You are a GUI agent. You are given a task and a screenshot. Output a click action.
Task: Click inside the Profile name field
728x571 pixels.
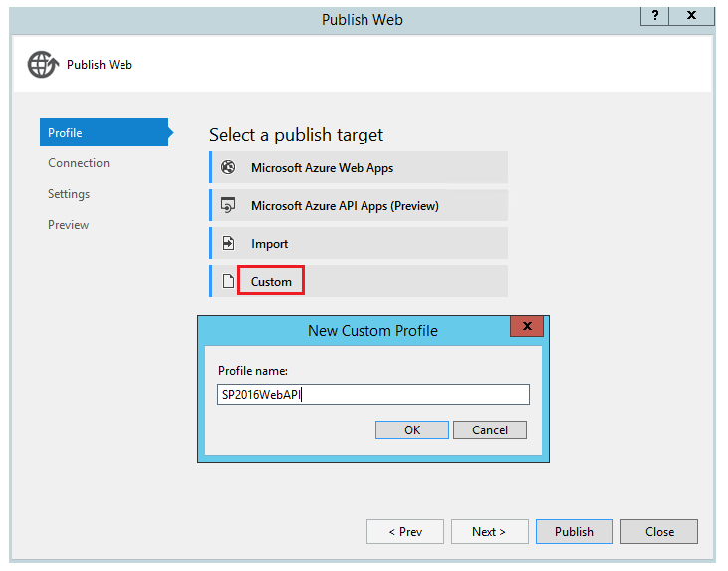373,394
